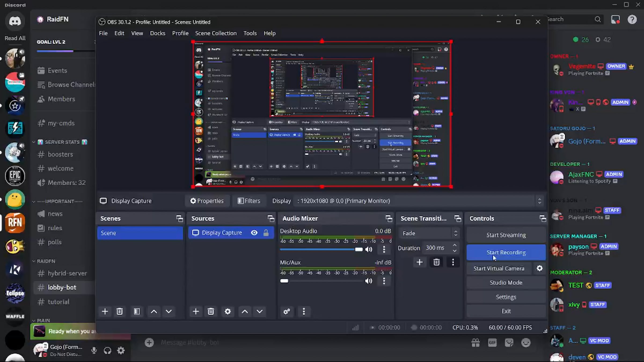Viewport: 644px width, 362px height.
Task: Add a new source with plus icon
Action: 196,311
